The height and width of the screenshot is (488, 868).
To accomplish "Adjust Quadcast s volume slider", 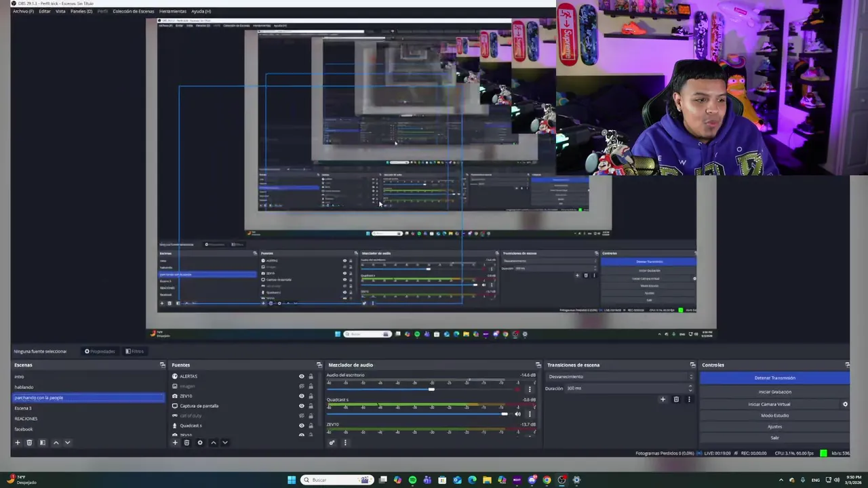I will point(504,413).
